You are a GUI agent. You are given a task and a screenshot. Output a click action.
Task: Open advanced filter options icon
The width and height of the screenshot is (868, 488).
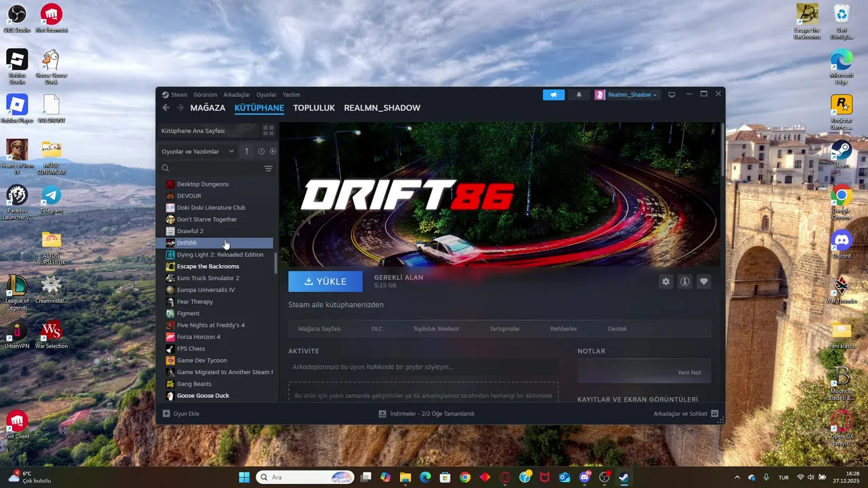(x=269, y=168)
